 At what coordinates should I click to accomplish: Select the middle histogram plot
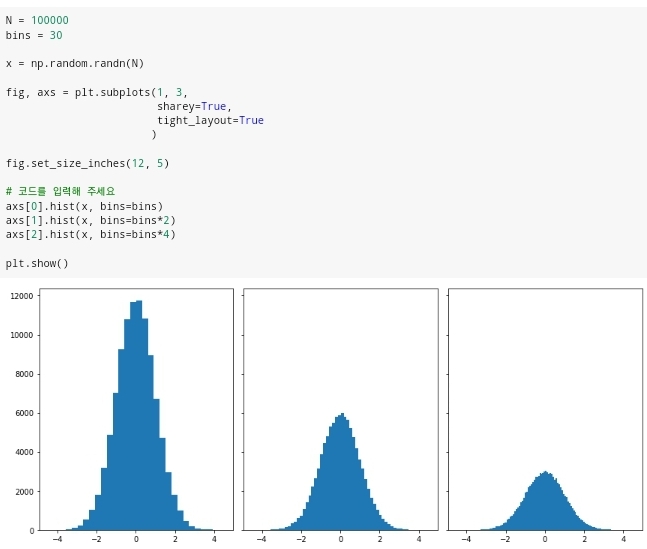[x=341, y=409]
